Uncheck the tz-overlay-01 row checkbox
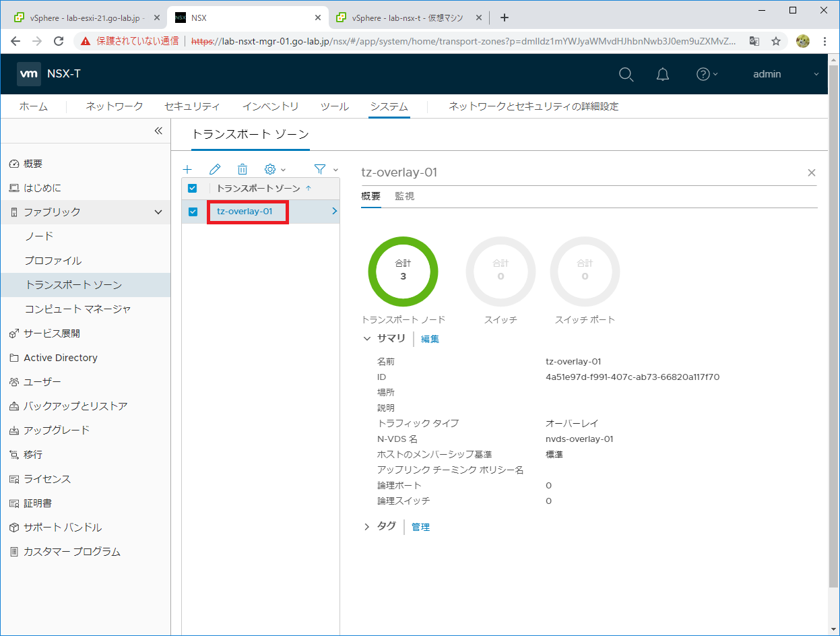 pyautogui.click(x=193, y=212)
